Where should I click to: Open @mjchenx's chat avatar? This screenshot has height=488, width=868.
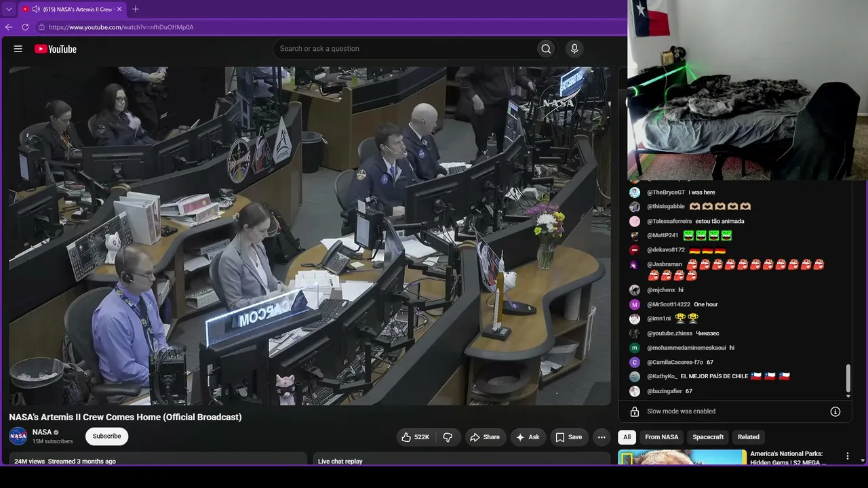point(635,290)
